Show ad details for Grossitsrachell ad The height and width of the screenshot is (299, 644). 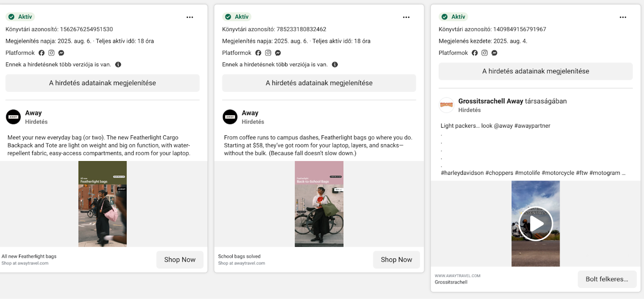[535, 71]
